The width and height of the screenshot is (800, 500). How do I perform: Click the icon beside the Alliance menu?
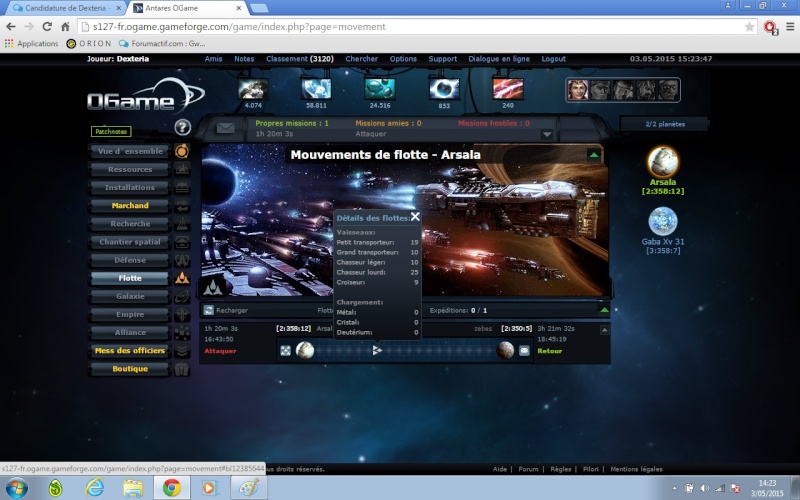[182, 332]
